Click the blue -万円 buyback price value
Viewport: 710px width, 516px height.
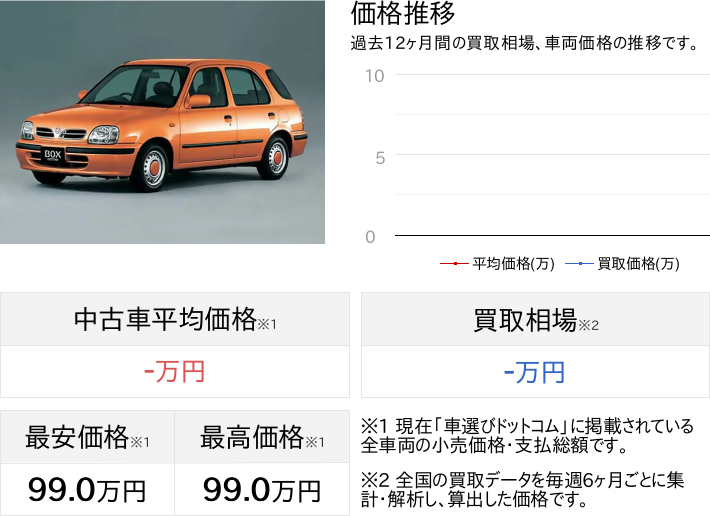click(x=535, y=373)
